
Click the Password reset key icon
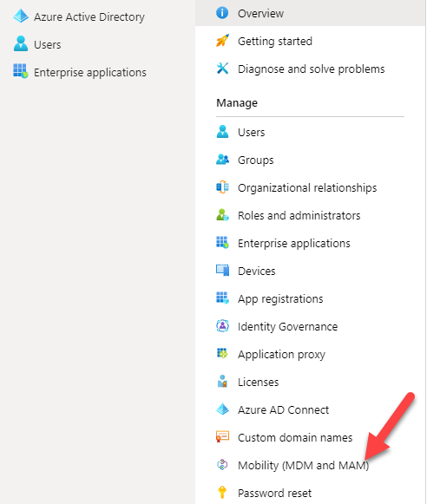click(222, 492)
